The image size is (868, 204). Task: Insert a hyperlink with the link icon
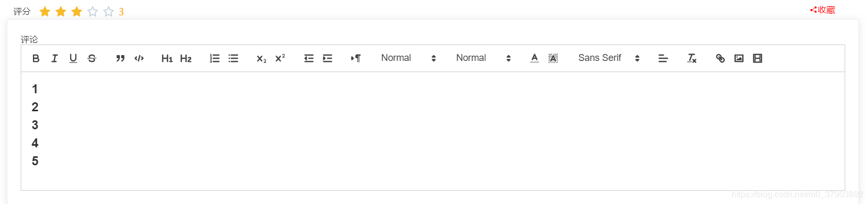[x=720, y=58]
